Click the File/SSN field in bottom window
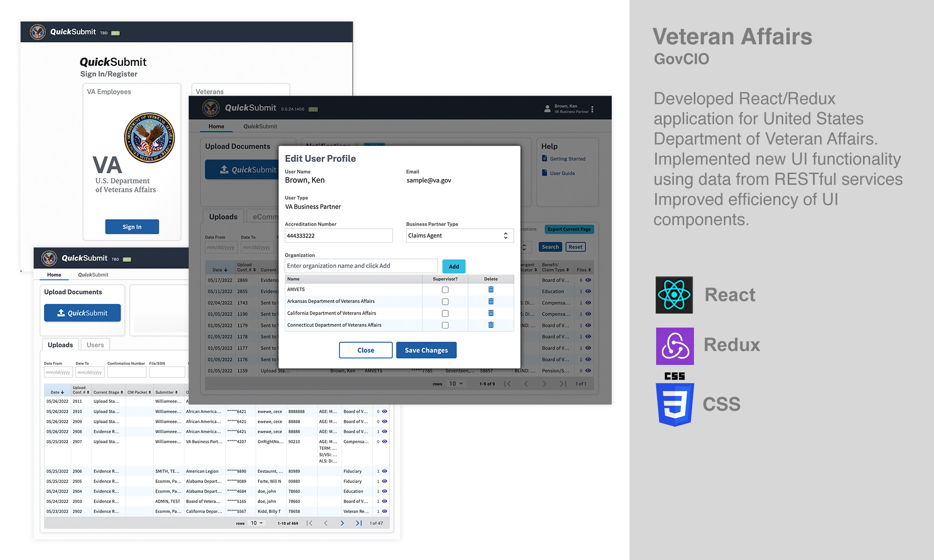Screen dimensions: 934x560 (x=167, y=372)
